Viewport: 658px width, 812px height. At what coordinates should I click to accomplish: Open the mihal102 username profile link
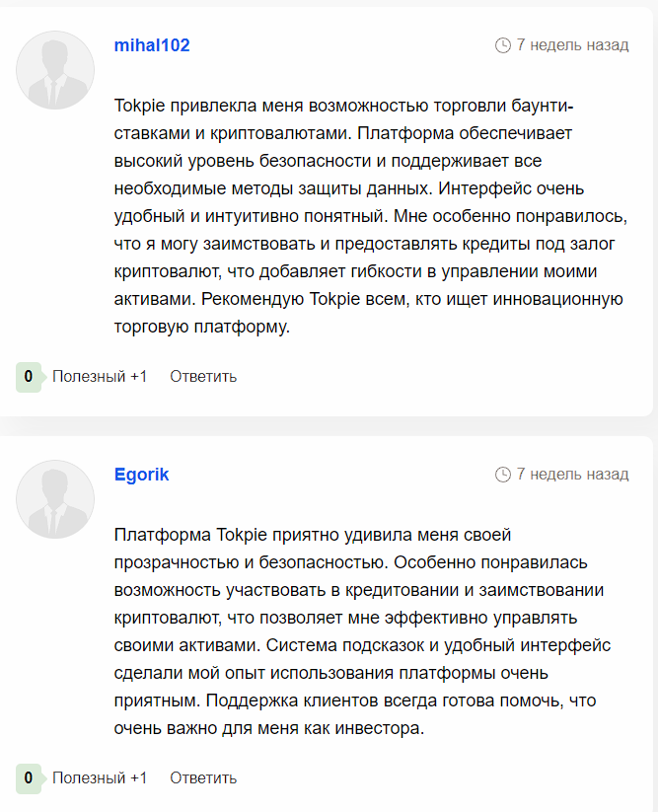[x=152, y=45]
